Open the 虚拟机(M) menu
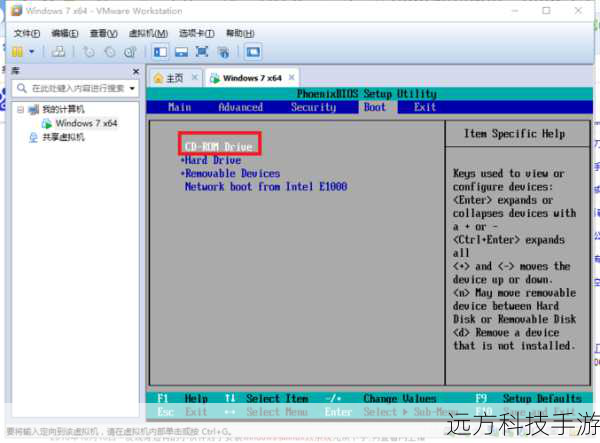 (x=148, y=33)
